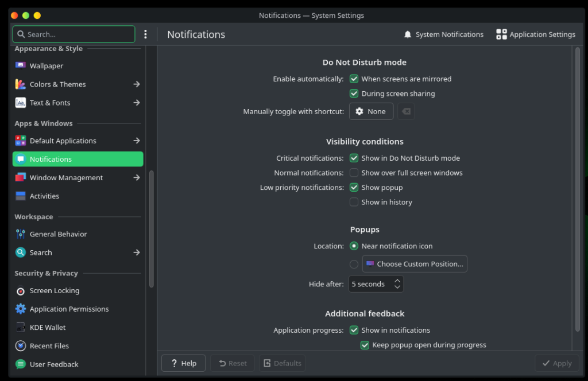Select the Screen Locking icon
588x381 pixels.
coord(21,291)
